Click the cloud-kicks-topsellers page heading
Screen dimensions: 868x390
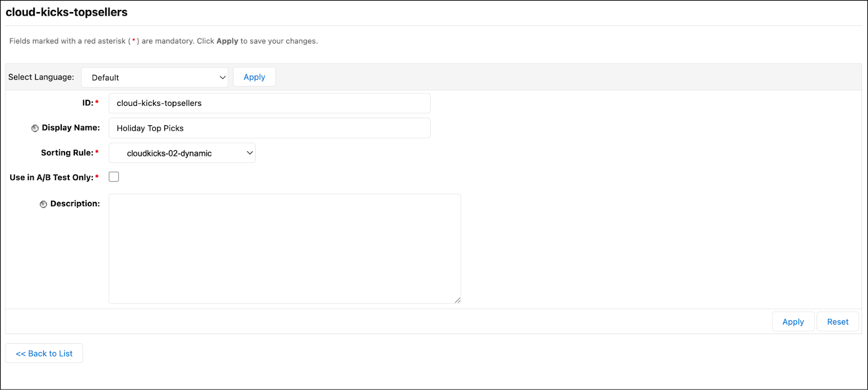pyautogui.click(x=67, y=12)
